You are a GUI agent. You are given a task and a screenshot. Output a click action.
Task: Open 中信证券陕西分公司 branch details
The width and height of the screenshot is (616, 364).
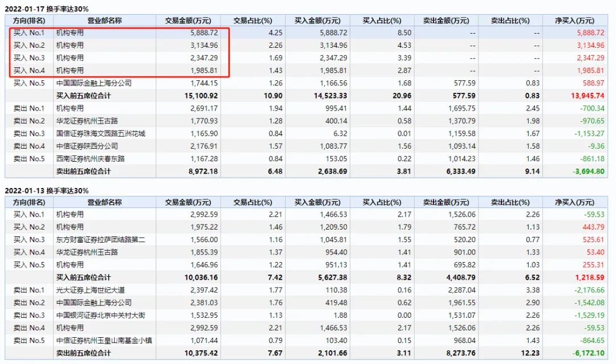coord(86,146)
